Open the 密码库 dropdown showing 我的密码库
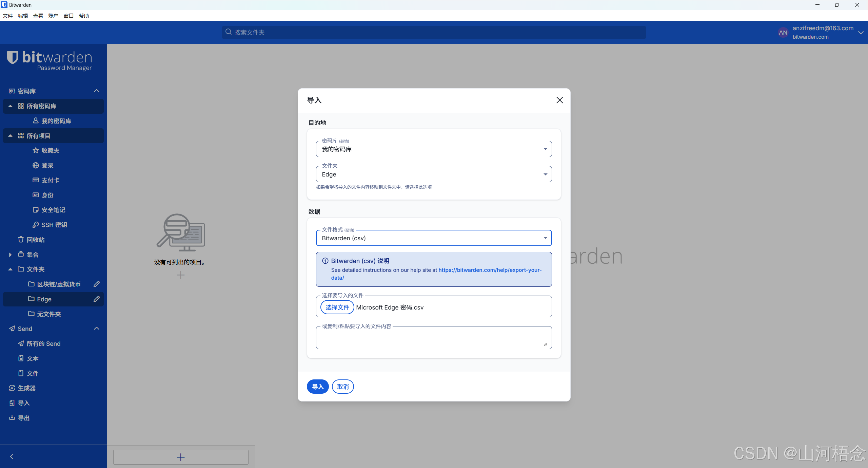The width and height of the screenshot is (868, 468). click(434, 149)
